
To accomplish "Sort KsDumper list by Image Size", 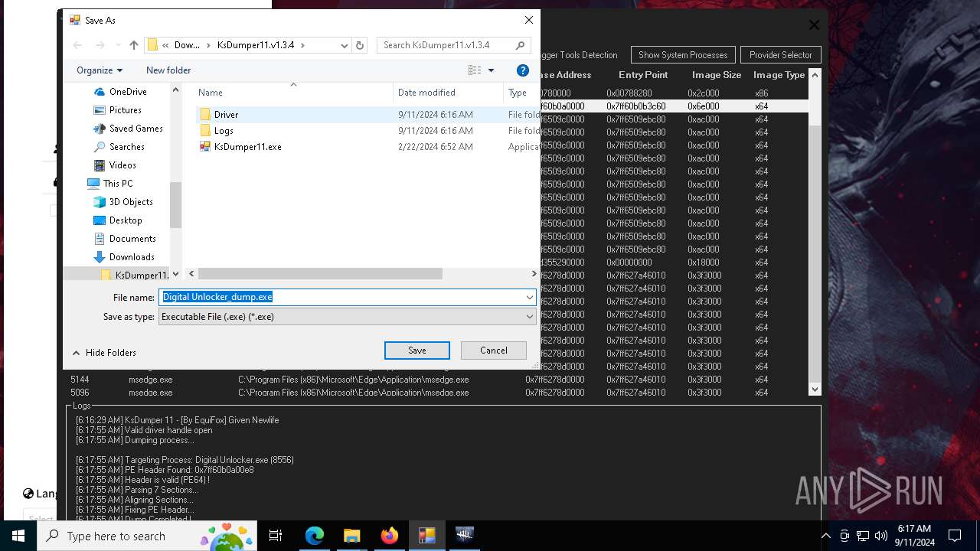I will click(x=717, y=75).
